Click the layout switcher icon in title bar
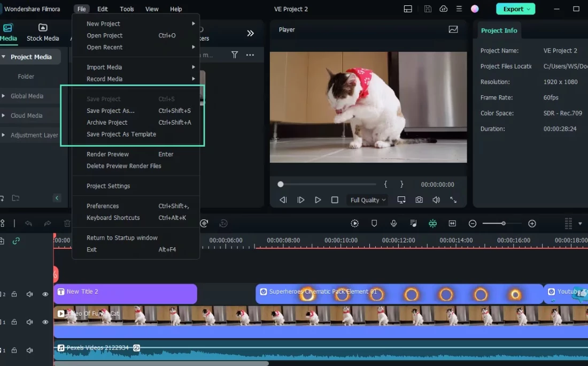This screenshot has width=588, height=366. click(x=408, y=9)
